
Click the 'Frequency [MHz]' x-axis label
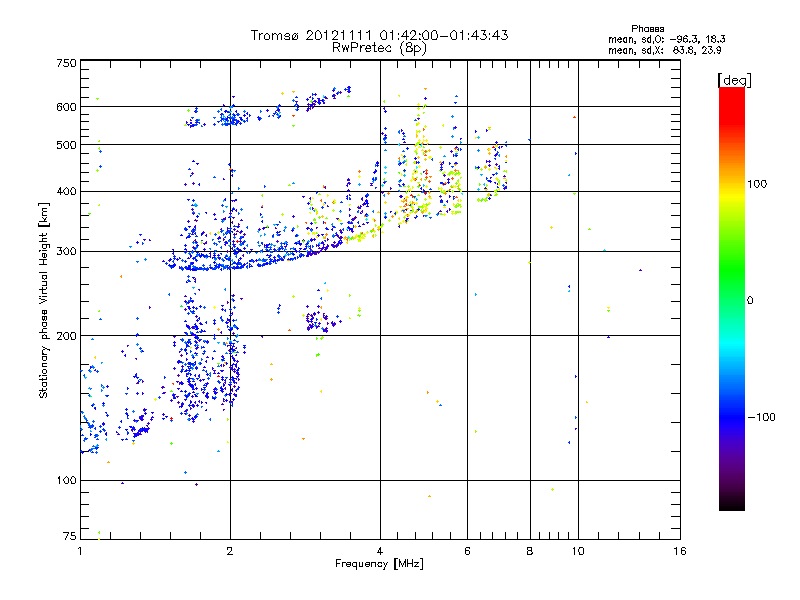[x=379, y=564]
